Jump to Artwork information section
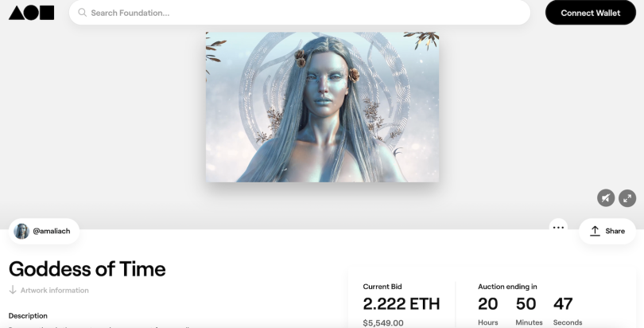The image size is (644, 328). click(48, 290)
